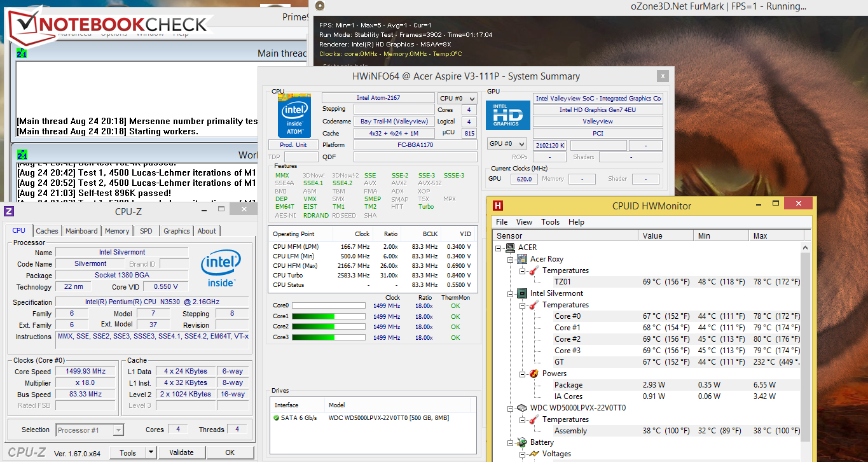Screen dimensions: 868x462
Task: Click the Prod. Unit button in HWiNFO
Action: 293,144
